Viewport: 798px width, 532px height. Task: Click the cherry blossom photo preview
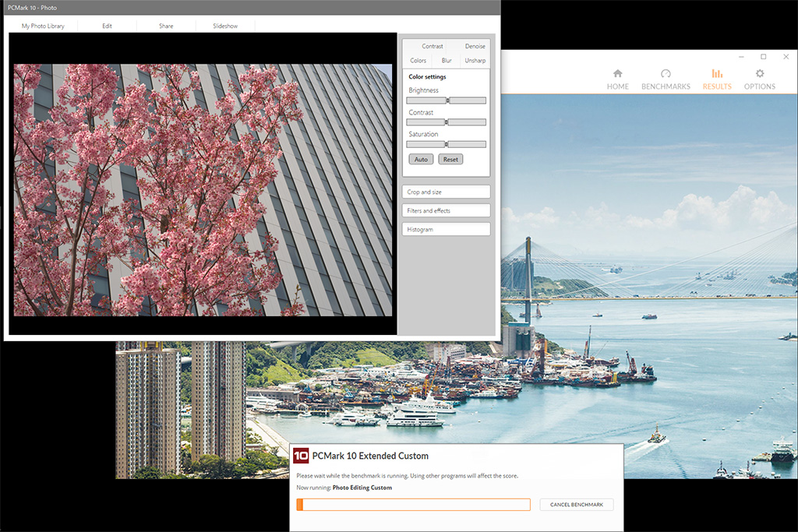[203, 189]
